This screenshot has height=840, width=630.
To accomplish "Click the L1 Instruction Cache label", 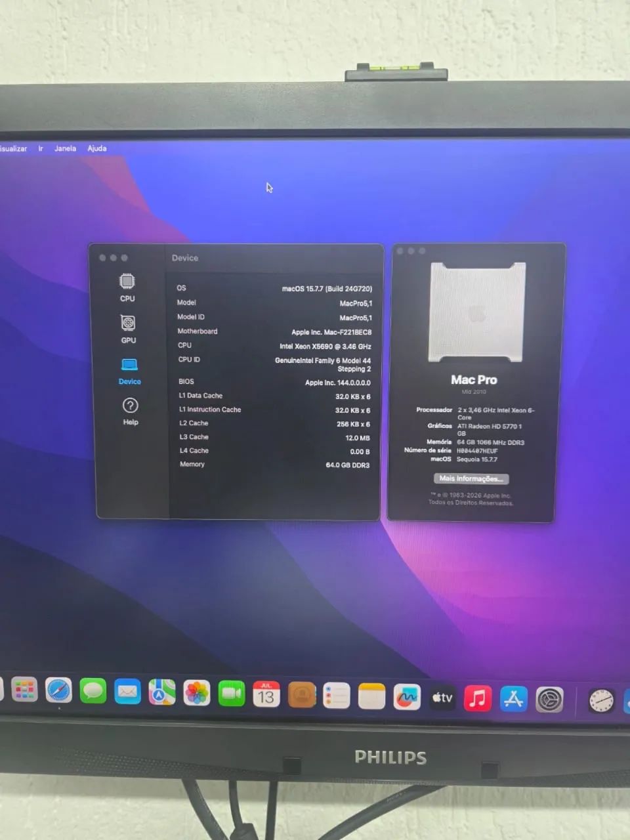I will tap(210, 409).
